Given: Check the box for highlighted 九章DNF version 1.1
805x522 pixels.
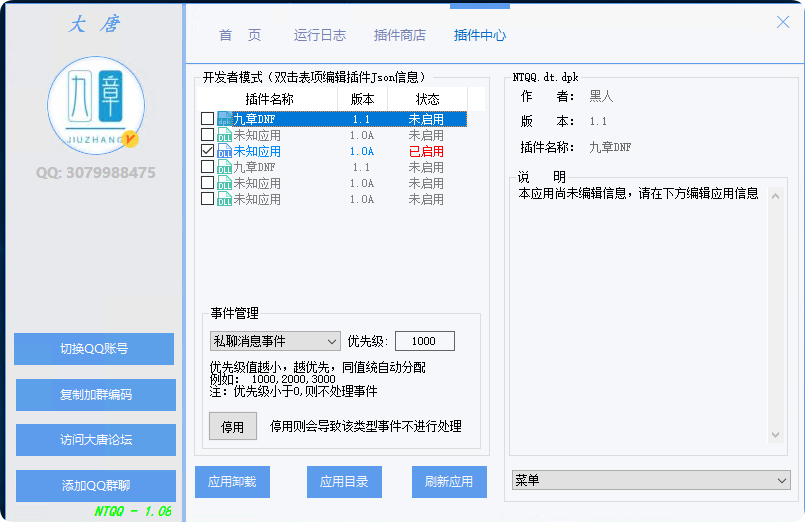Looking at the screenshot, I should 207,119.
